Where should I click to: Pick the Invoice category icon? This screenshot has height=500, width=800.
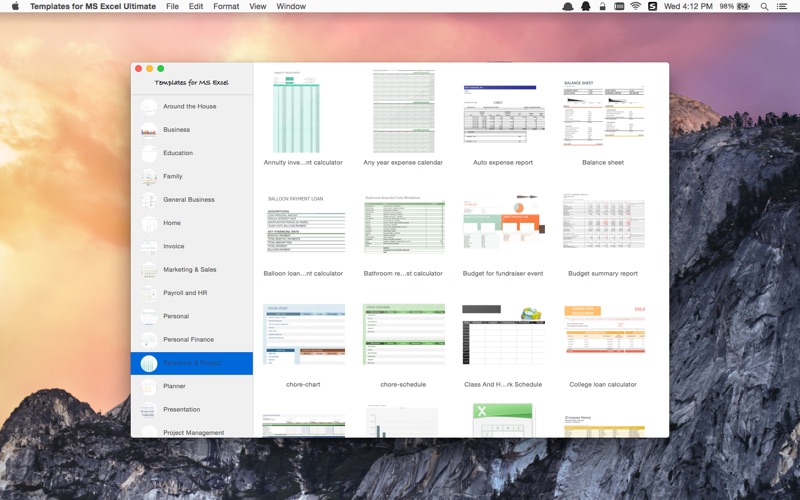[149, 246]
